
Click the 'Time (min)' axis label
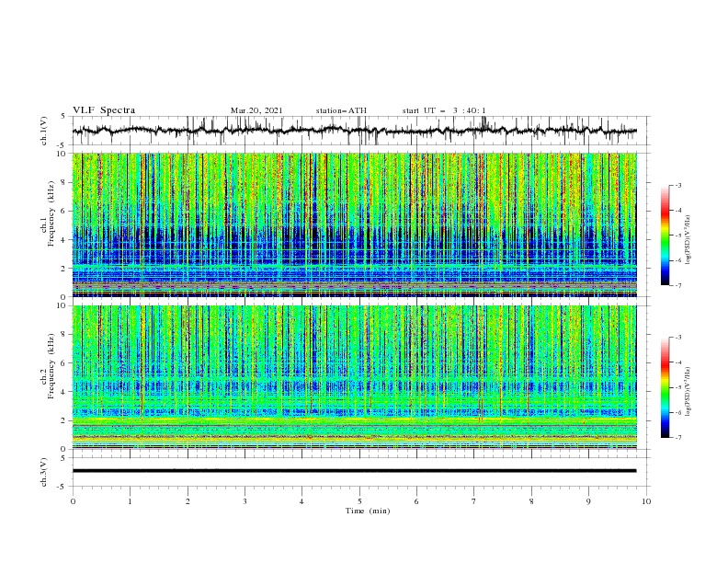click(x=368, y=511)
